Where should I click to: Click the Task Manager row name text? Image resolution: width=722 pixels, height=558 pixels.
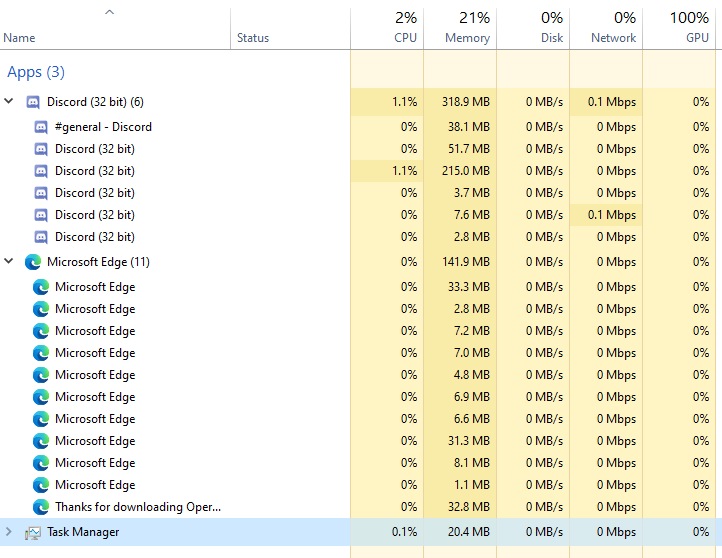pyautogui.click(x=83, y=532)
